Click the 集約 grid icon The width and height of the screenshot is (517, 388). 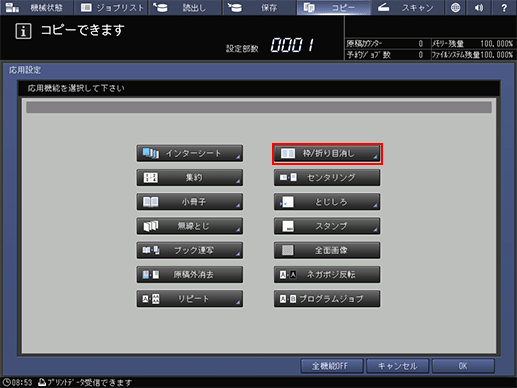pos(150,178)
